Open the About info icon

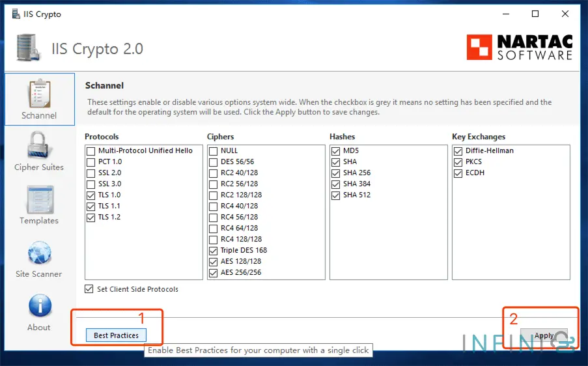40,305
